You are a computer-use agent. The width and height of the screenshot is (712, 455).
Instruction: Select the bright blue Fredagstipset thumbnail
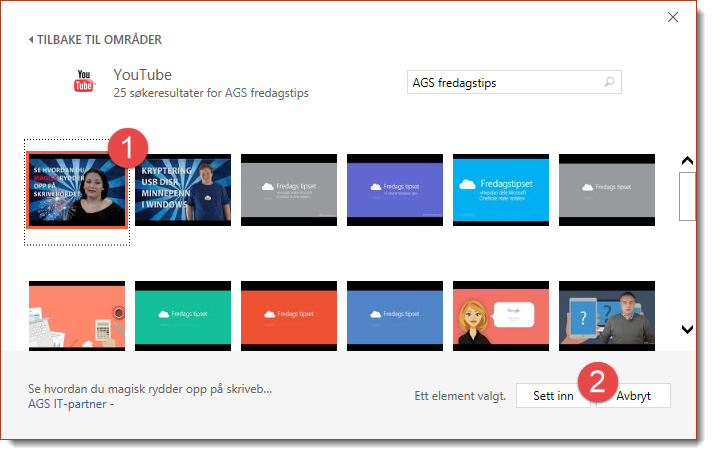[x=501, y=187]
